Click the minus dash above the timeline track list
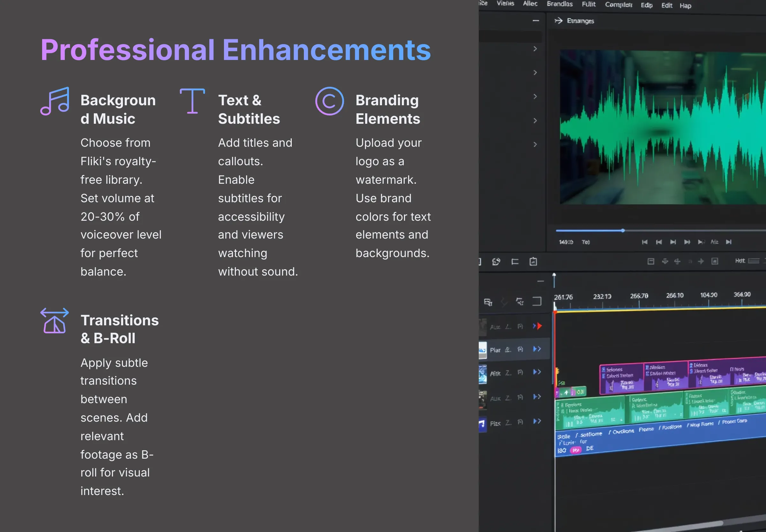Viewport: 766px width, 532px height. pos(541,281)
